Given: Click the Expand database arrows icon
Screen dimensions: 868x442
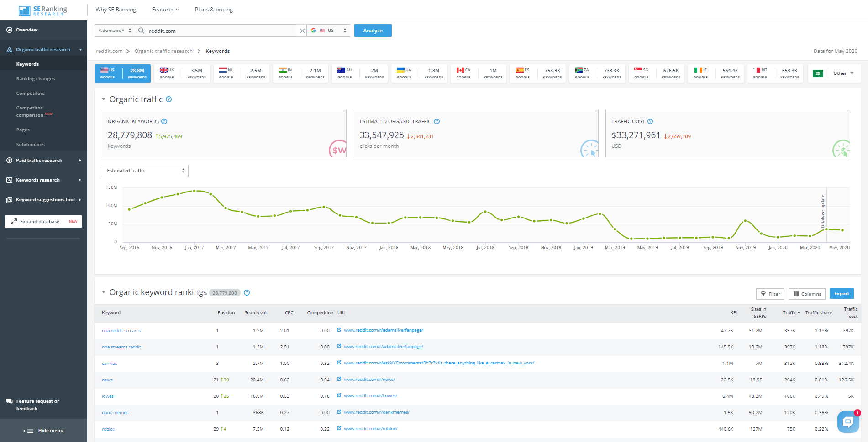Looking at the screenshot, I should [14, 222].
